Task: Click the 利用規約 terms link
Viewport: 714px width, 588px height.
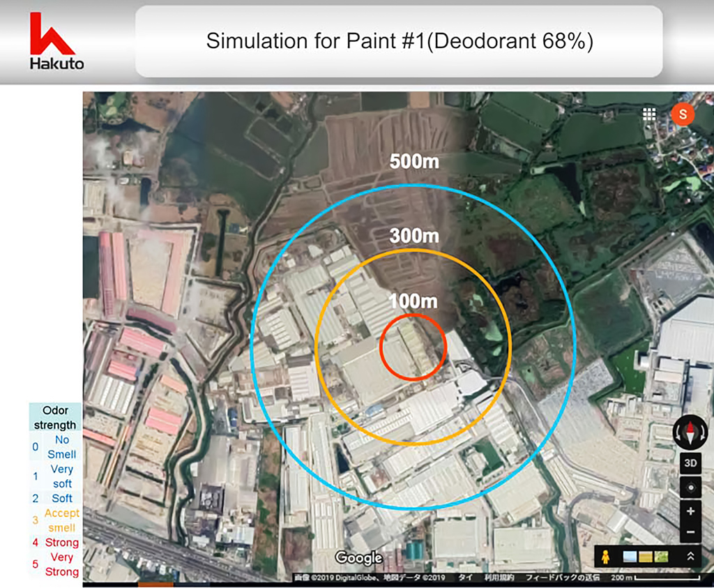Action: 499,578
